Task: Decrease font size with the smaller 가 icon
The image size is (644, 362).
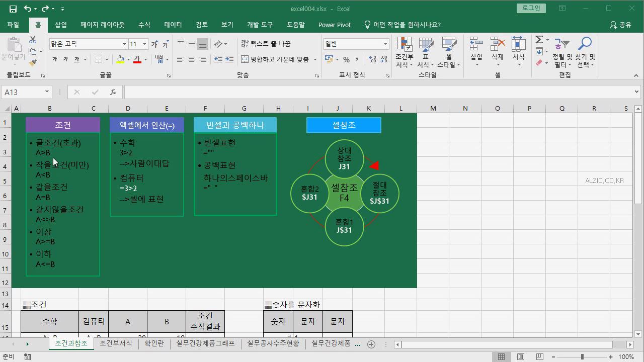Action: click(x=166, y=44)
